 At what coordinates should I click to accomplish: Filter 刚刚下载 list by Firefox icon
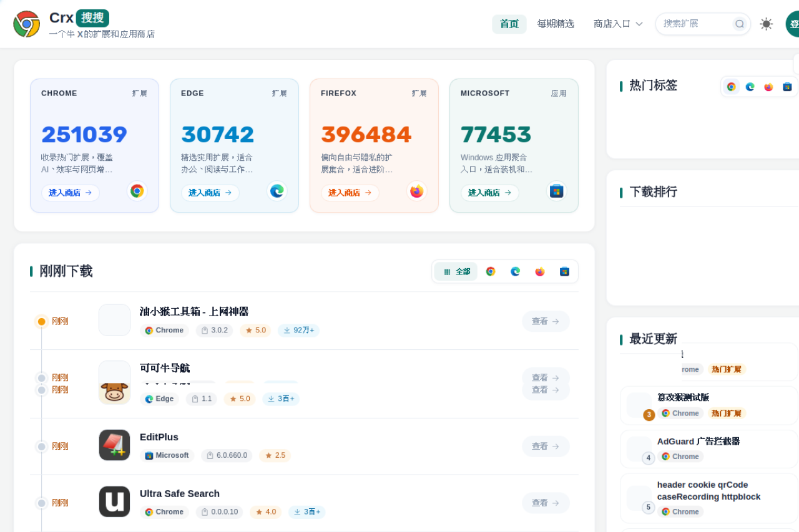pos(540,271)
